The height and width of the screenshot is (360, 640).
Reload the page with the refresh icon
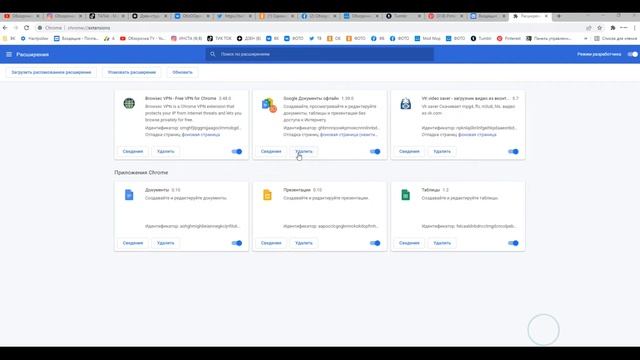(x=27, y=28)
